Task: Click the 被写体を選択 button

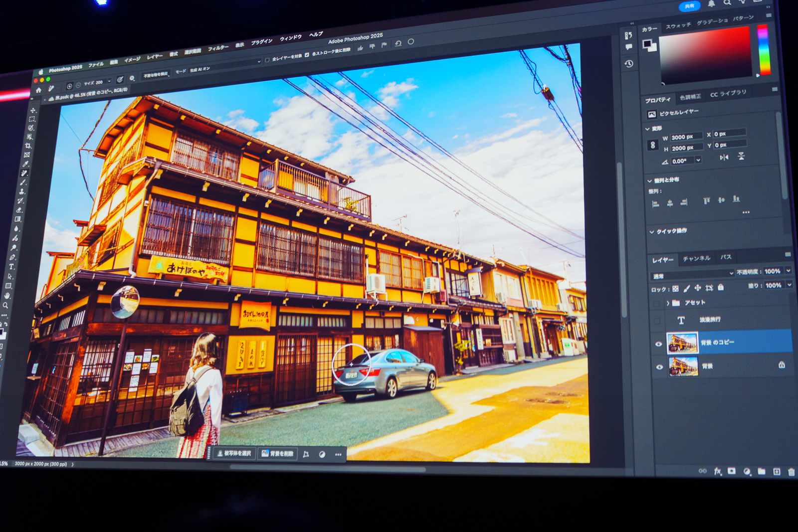Action: click(x=233, y=454)
